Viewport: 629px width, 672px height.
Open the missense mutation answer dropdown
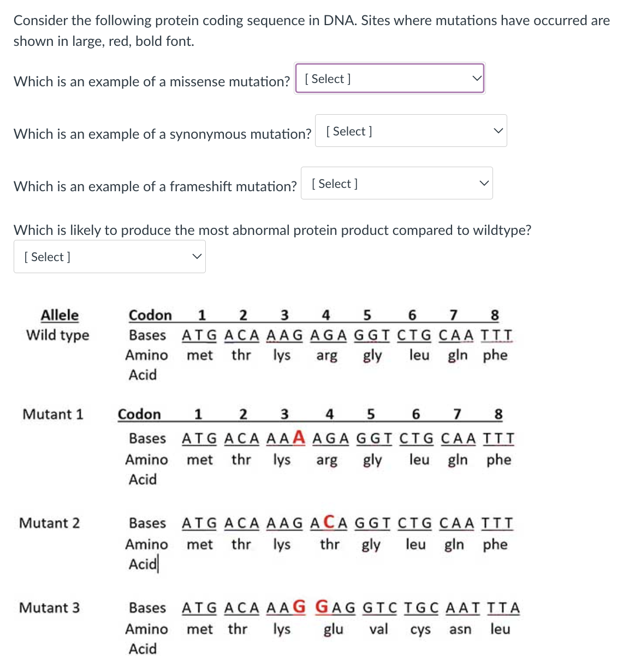pyautogui.click(x=389, y=78)
